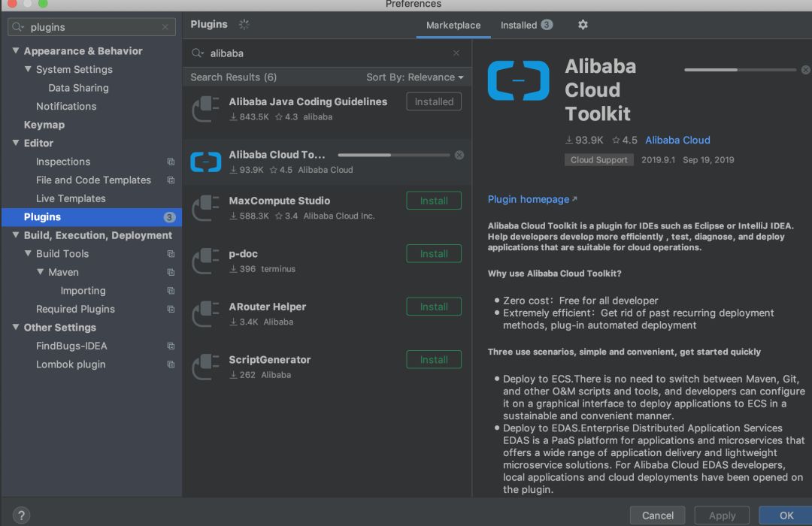
Task: Open the Sort By: Relevance dropdown
Action: (x=415, y=77)
